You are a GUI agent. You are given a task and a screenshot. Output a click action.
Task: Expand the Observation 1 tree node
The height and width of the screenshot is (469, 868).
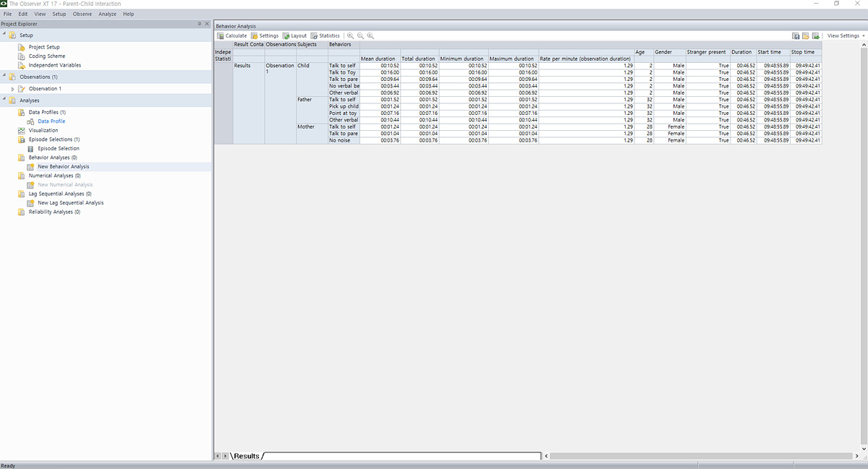click(x=12, y=89)
